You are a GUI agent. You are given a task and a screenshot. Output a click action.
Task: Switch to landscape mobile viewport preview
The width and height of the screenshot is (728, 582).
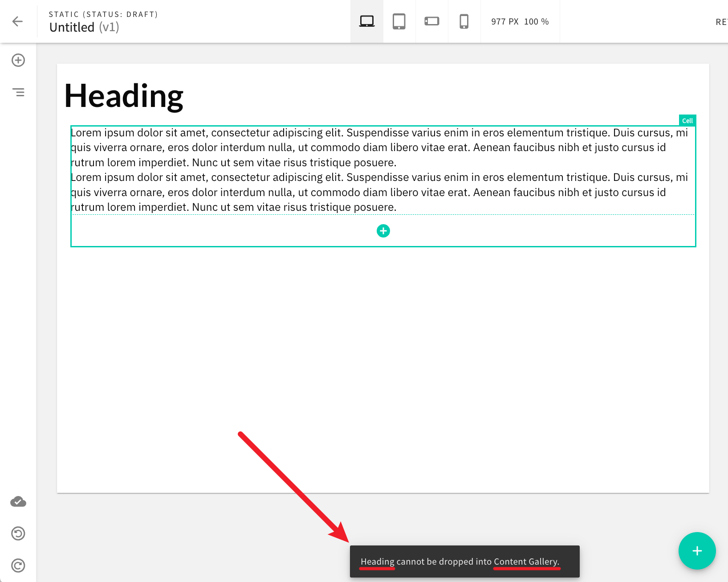point(431,21)
